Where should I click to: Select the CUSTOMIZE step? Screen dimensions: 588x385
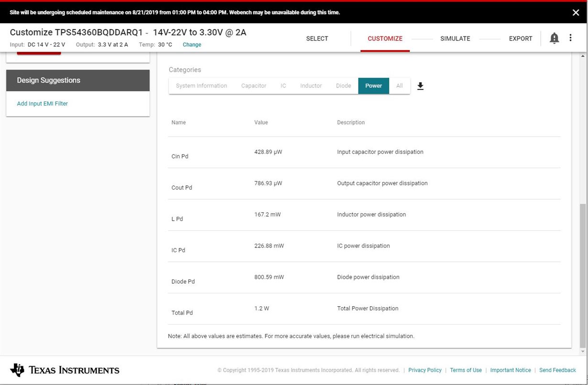click(385, 39)
